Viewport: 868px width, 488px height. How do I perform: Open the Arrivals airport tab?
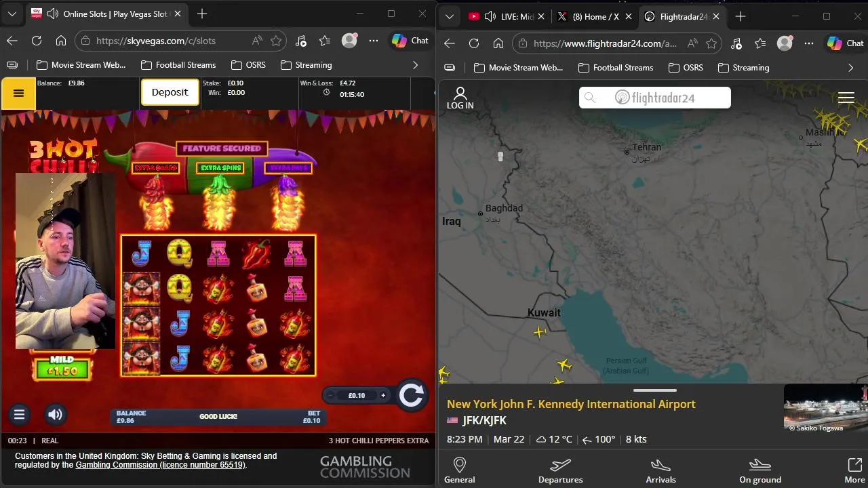pos(661,470)
